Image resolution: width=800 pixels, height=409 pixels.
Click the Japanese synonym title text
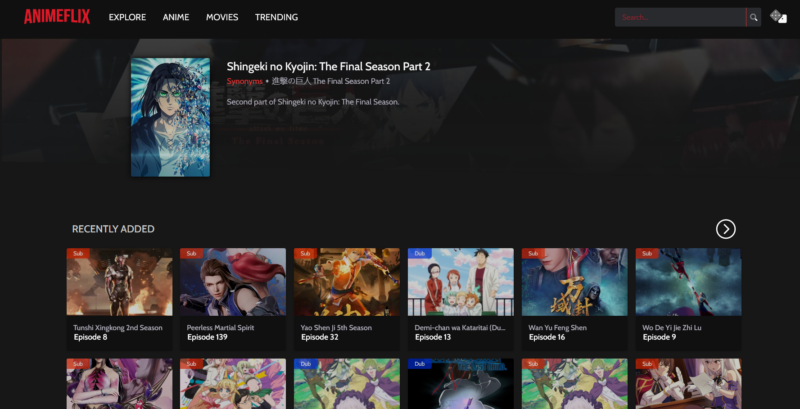pyautogui.click(x=331, y=81)
